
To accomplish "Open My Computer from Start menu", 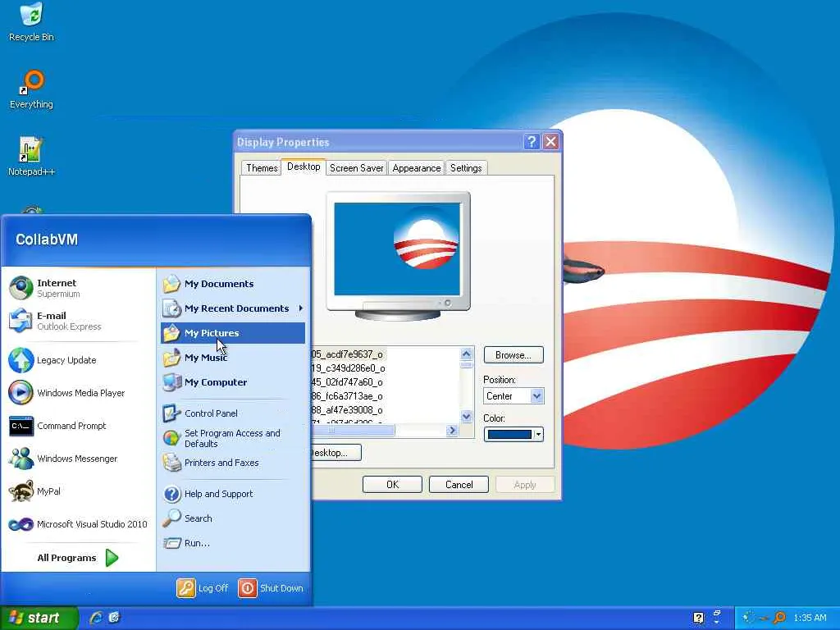I will 233,382.
